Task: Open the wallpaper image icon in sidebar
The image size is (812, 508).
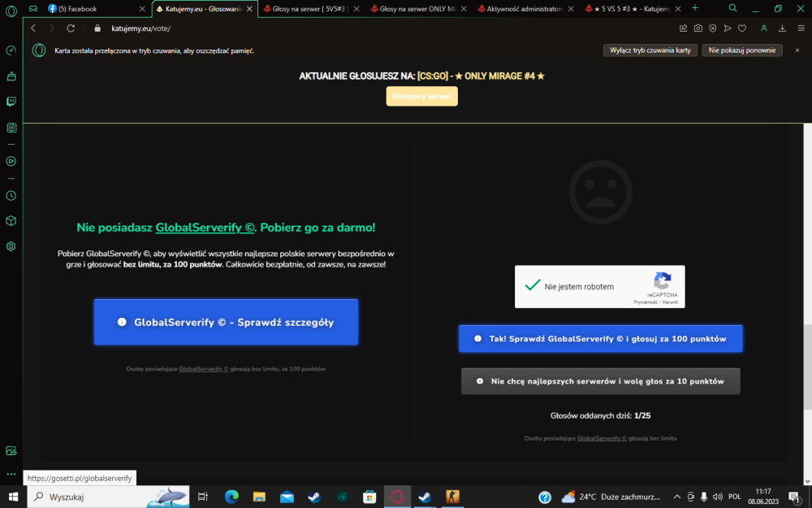Action: click(11, 450)
